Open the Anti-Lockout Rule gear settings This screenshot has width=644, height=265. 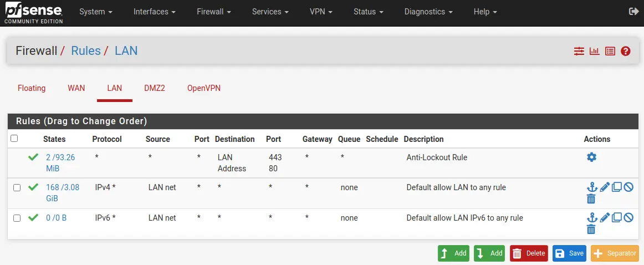point(591,157)
